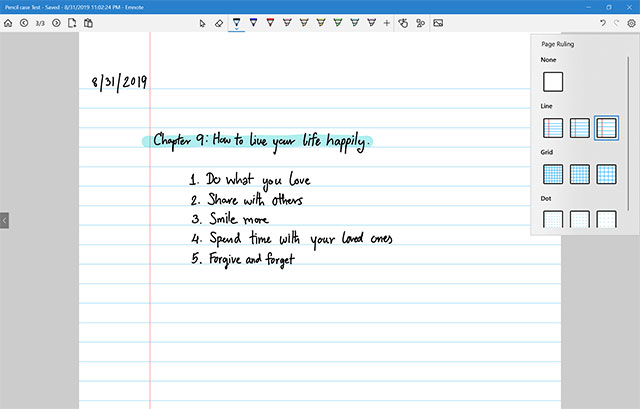Go to the previous page
Screen dimensions: 640x409
click(23, 22)
